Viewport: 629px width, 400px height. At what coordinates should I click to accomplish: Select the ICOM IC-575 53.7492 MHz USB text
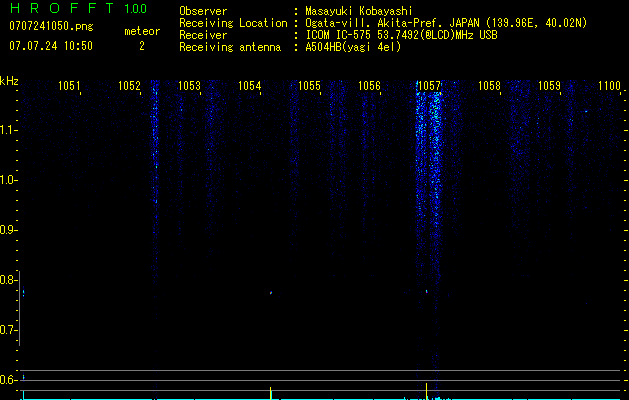tap(401, 35)
